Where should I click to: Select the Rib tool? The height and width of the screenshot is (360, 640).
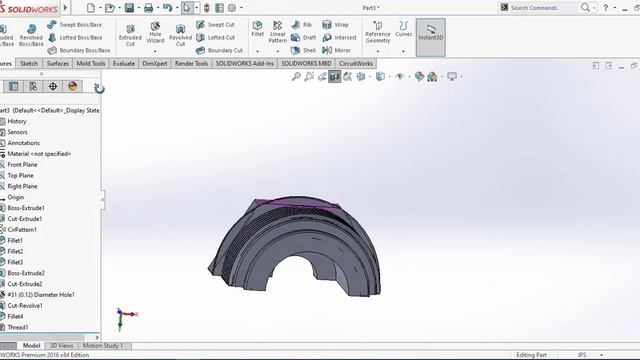(x=302, y=24)
